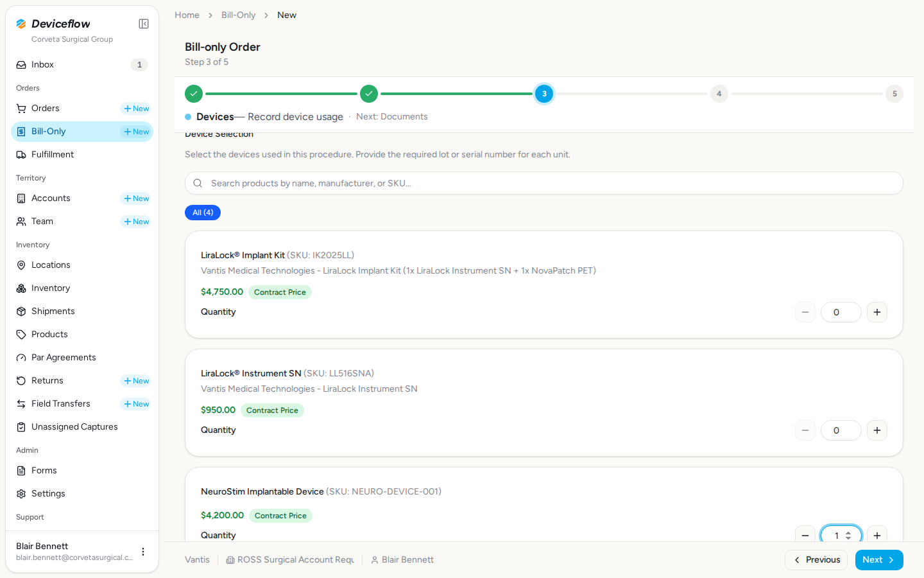This screenshot has height=578, width=924.
Task: Create new order via Orders New
Action: tap(136, 109)
